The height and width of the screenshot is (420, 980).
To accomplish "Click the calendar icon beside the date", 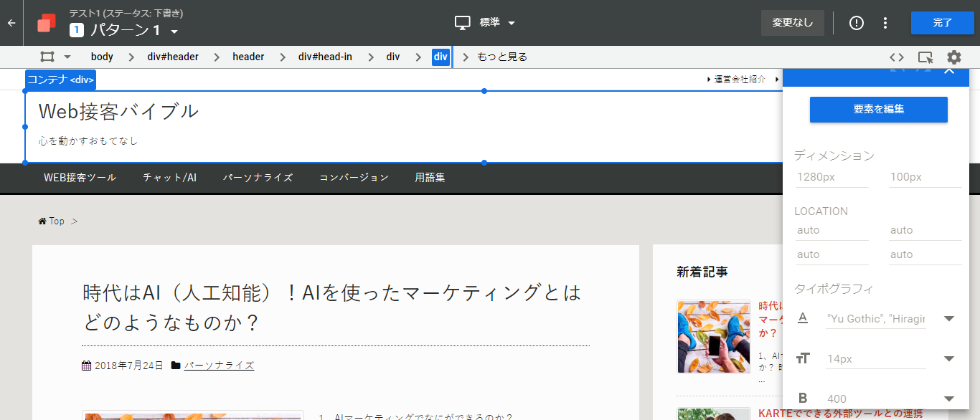I will pos(87,366).
